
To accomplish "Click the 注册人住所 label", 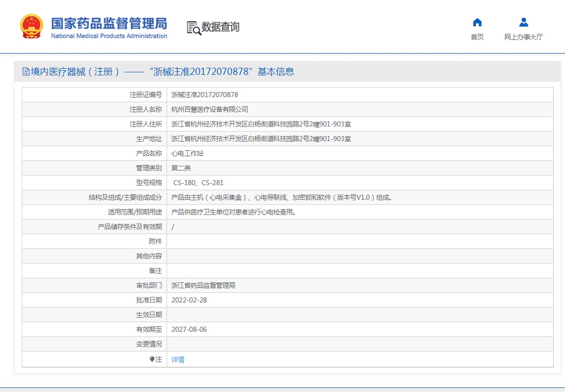I will point(146,124).
